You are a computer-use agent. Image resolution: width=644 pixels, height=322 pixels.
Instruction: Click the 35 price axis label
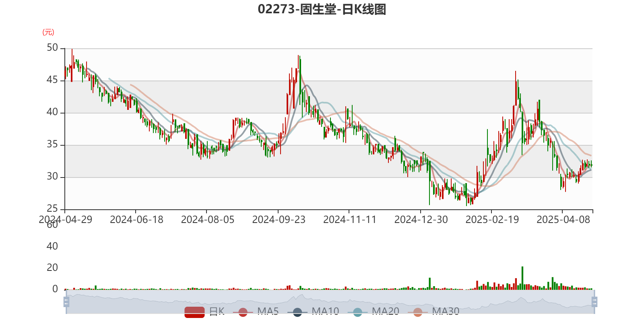tap(52, 144)
